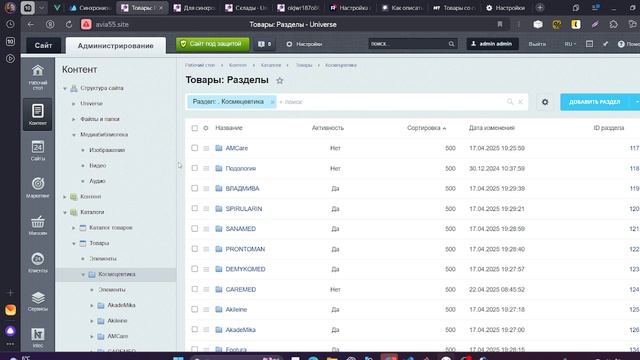Click the filter search input field
This screenshot has height=360, width=640.
pyautogui.click(x=392, y=102)
